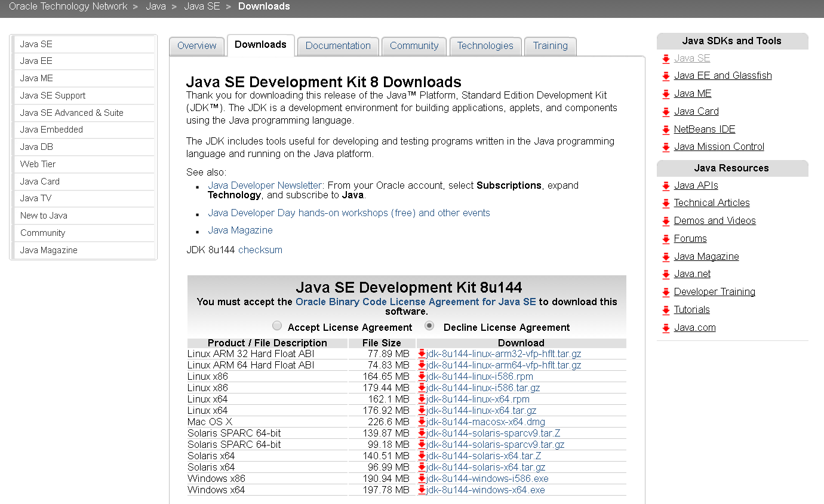Click the Java breadcrumb link

click(x=156, y=7)
